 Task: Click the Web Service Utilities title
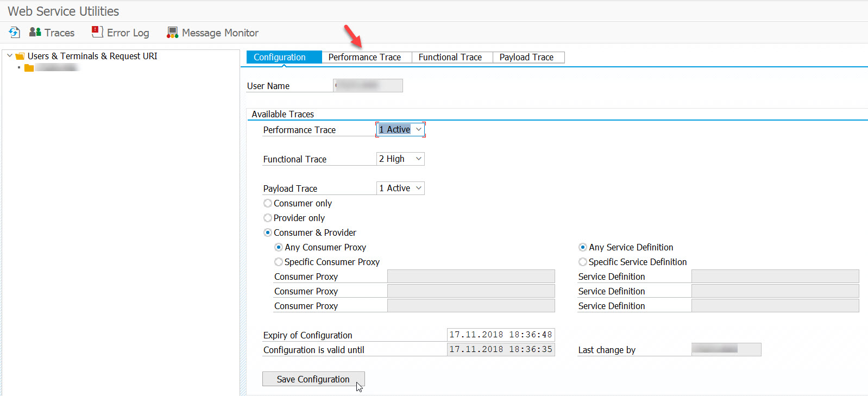64,11
